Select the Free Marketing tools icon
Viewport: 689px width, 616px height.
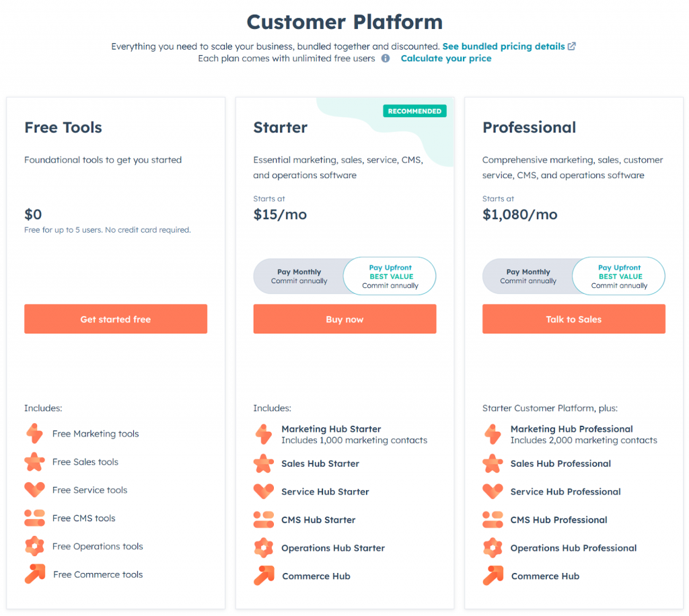coord(34,434)
